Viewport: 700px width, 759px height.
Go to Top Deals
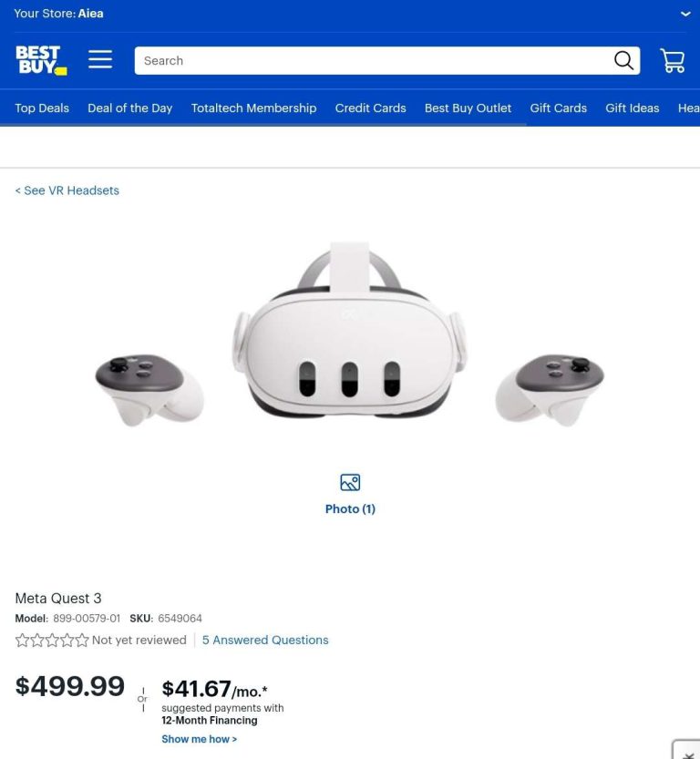[42, 108]
